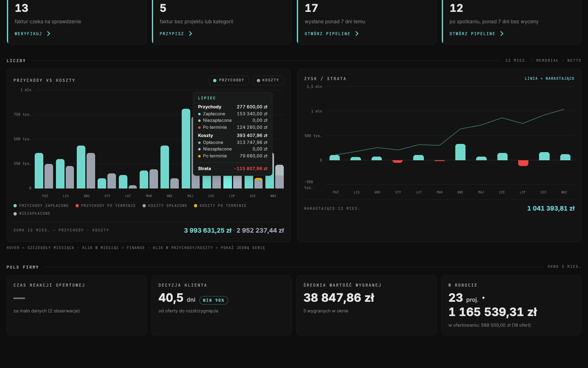
Task: Select the KWI revenue bar in the chart
Action: click(165, 167)
